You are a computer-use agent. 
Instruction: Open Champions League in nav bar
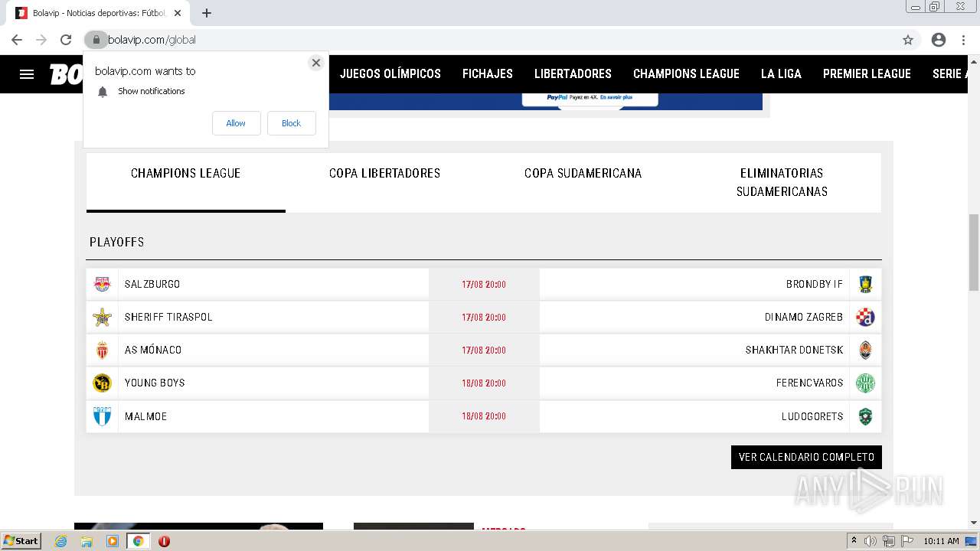pyautogui.click(x=686, y=74)
